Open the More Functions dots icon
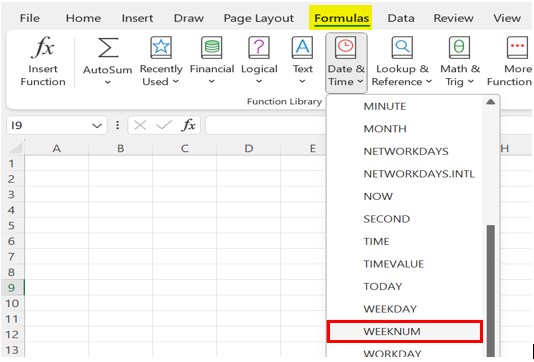534x362 pixels. pyautogui.click(x=518, y=48)
